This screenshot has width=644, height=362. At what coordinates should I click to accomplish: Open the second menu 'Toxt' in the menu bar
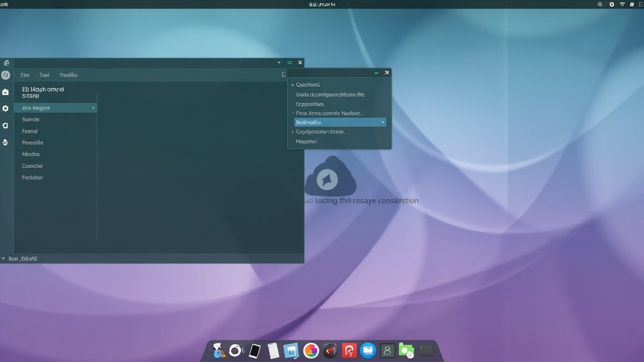click(x=44, y=75)
